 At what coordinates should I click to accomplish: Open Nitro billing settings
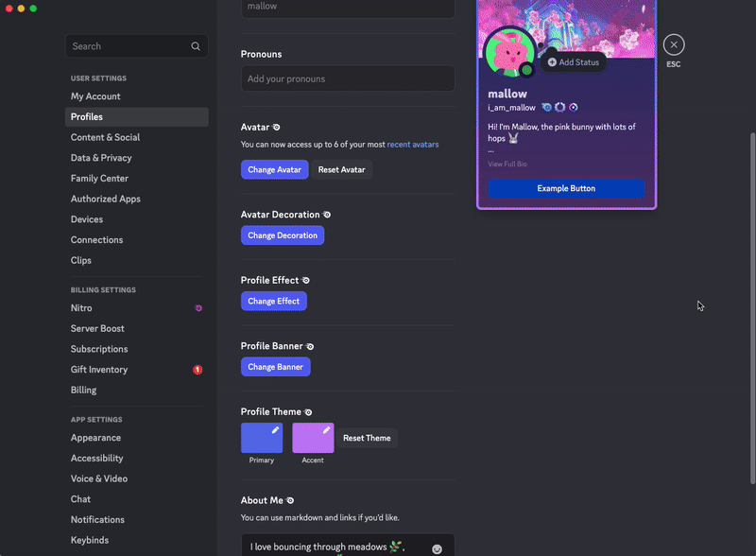pos(137,308)
